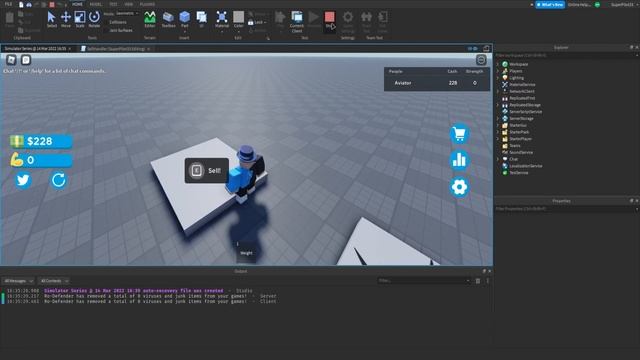640x360 pixels.
Task: Click the Filter Properties search field
Action: point(566,209)
